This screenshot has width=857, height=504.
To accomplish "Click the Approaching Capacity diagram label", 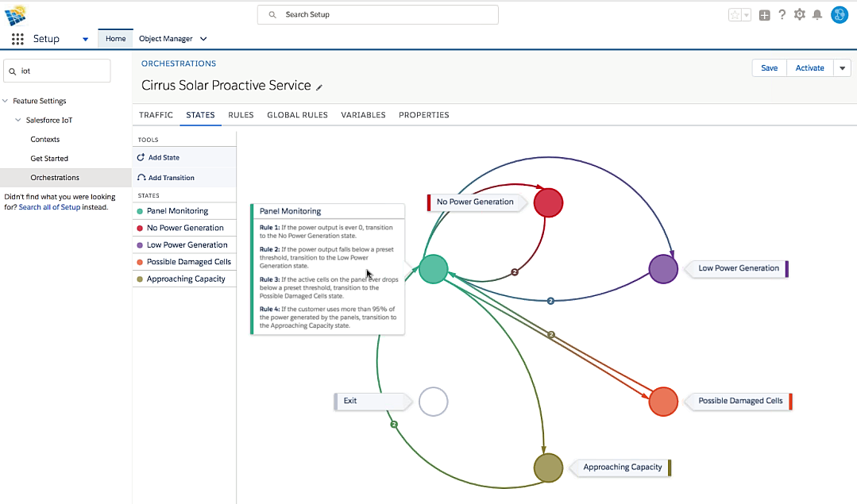I will (622, 467).
